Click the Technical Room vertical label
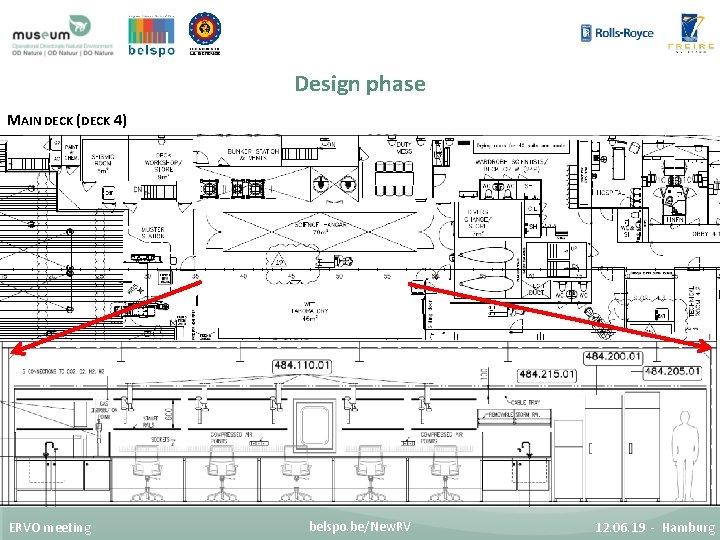Viewport: 720px width, 540px height. coord(693,301)
